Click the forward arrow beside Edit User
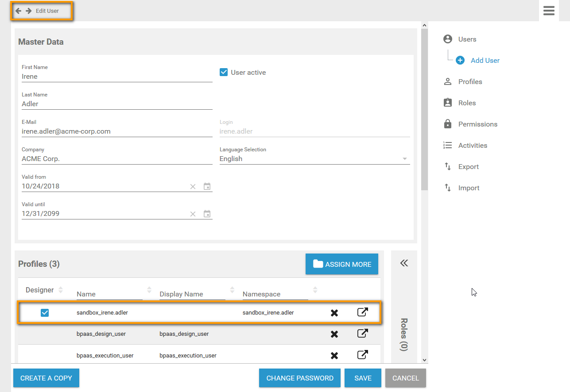 point(28,11)
